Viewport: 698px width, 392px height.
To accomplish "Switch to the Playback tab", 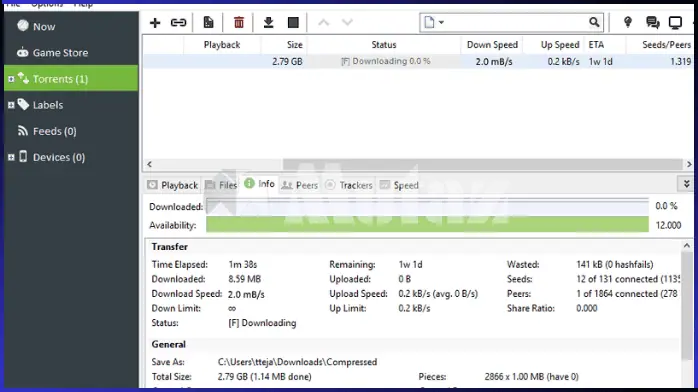I will point(173,185).
